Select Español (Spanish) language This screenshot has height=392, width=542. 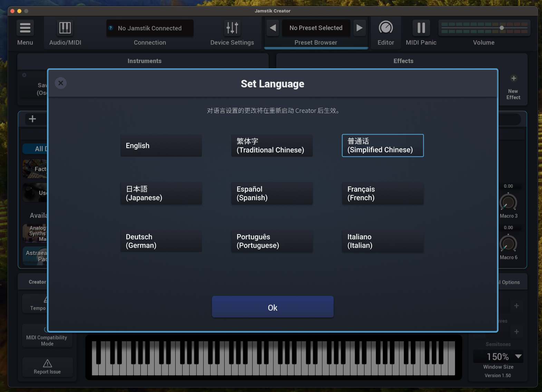click(x=272, y=193)
